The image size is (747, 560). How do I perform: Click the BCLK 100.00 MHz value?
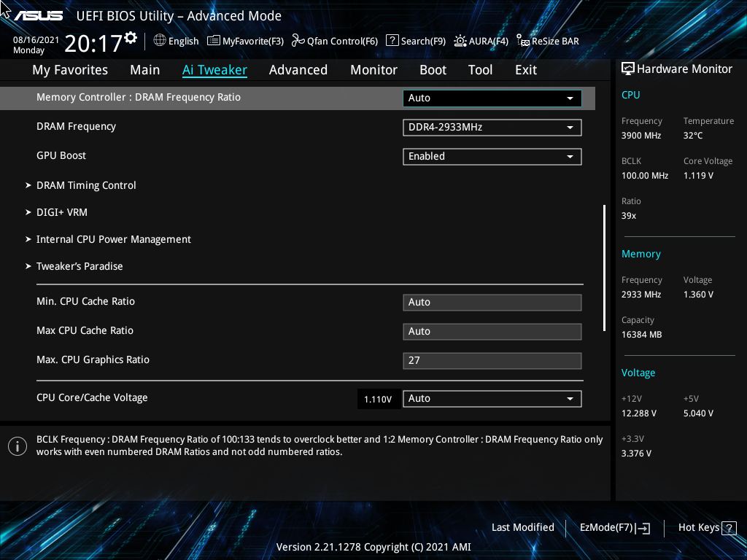coord(645,175)
